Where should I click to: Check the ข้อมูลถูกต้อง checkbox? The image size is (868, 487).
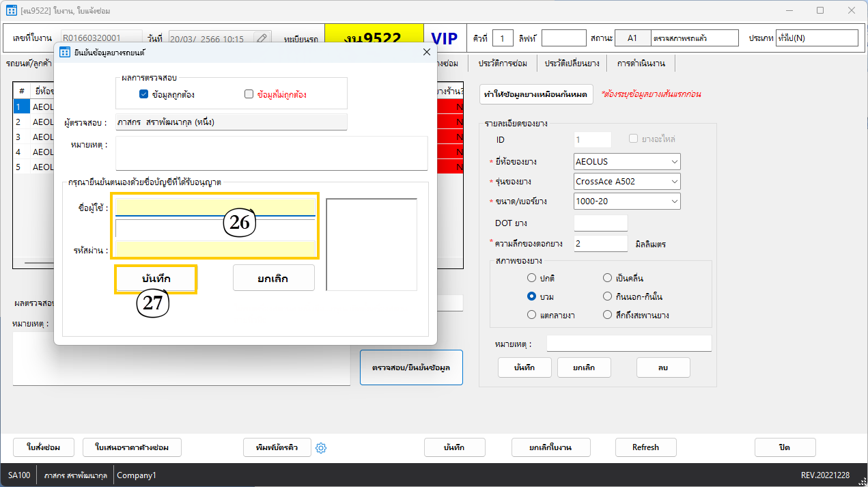click(143, 94)
